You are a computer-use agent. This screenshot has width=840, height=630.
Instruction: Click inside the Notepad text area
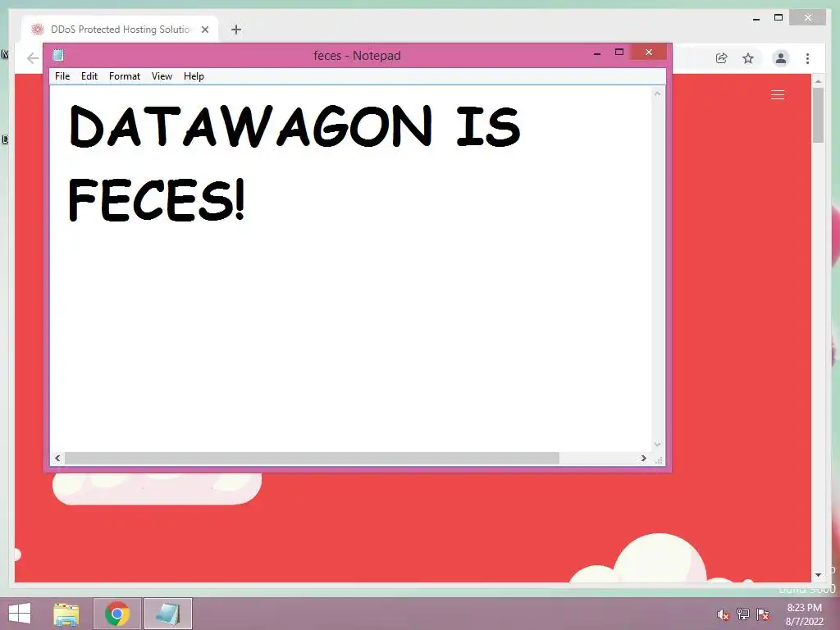click(x=351, y=269)
